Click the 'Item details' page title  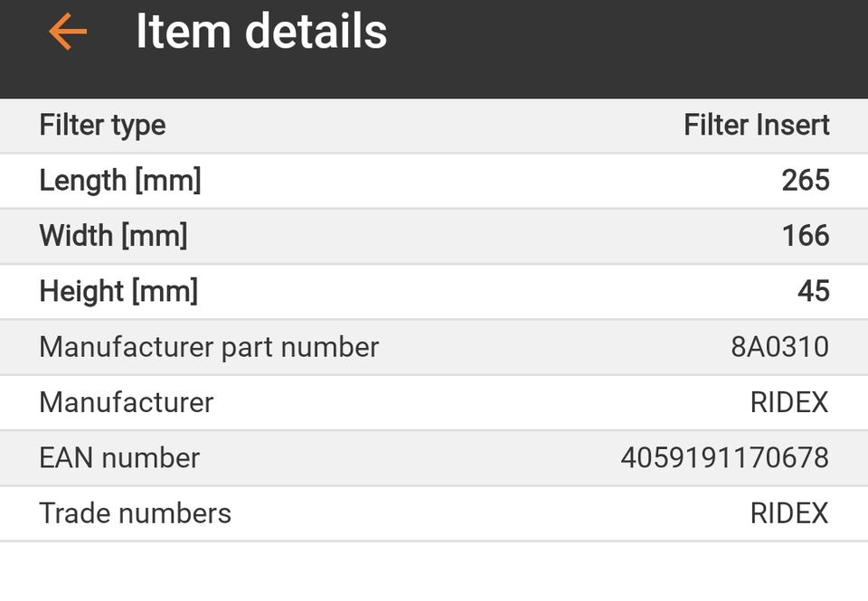[261, 32]
